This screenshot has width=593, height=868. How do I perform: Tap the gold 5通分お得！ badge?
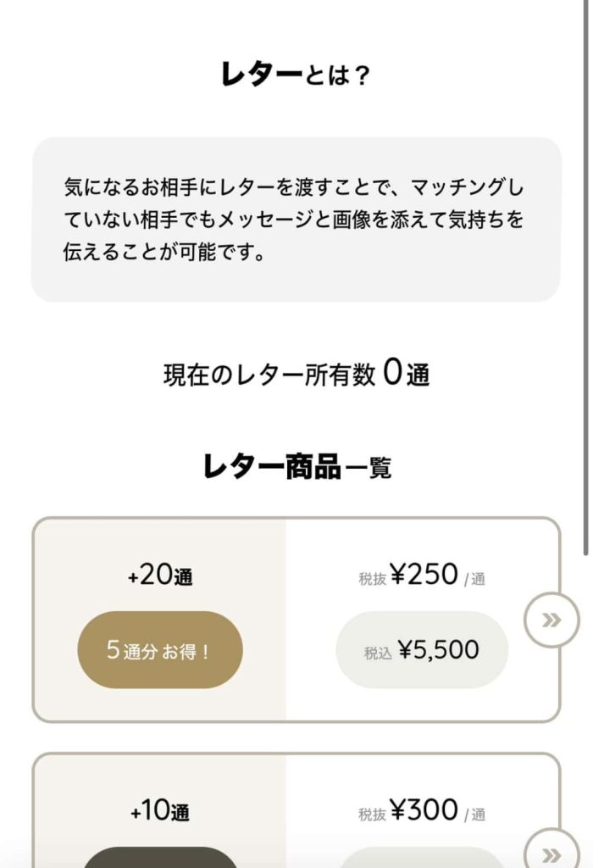coord(160,650)
